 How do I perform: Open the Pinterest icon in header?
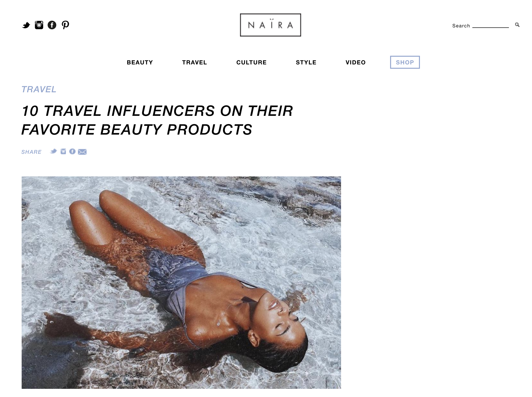point(65,25)
